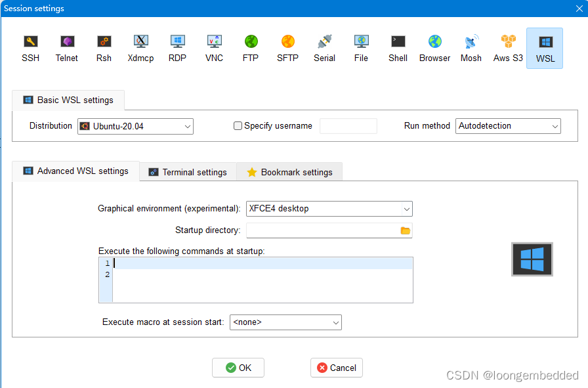This screenshot has height=388, width=588.
Task: Choose the File session icon
Action: (x=361, y=49)
